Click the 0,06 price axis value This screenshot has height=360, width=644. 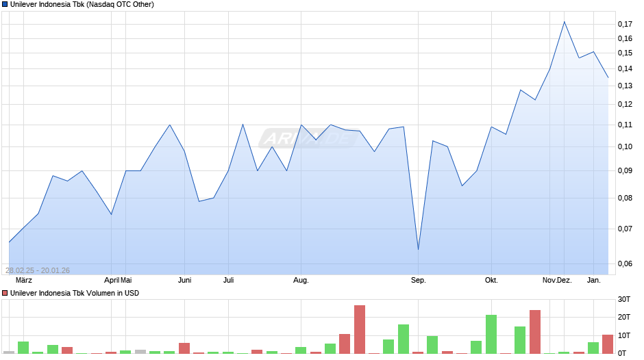(625, 263)
